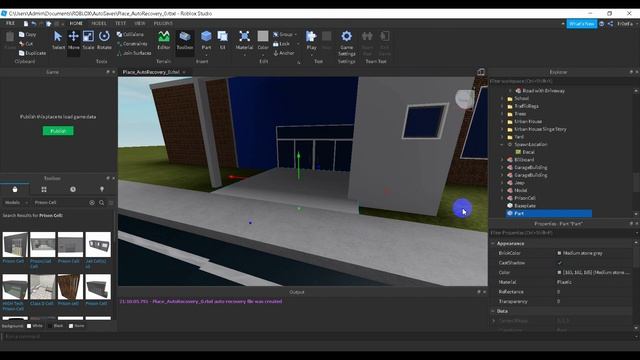Pick the Rotate tool
This screenshot has height=360, width=640.
[x=104, y=40]
